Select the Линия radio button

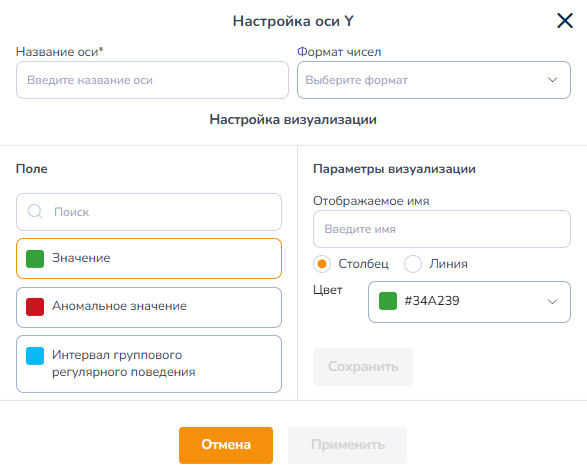tap(413, 264)
